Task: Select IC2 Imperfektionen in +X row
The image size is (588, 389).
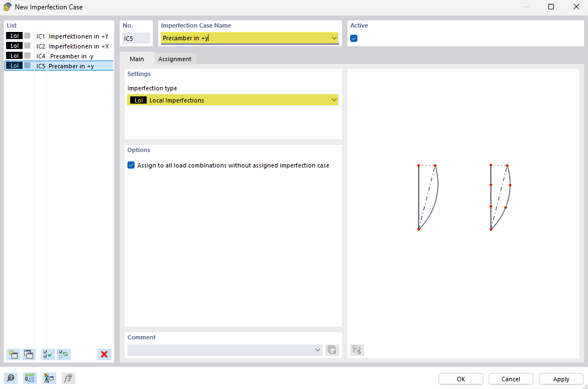Action: (59, 46)
